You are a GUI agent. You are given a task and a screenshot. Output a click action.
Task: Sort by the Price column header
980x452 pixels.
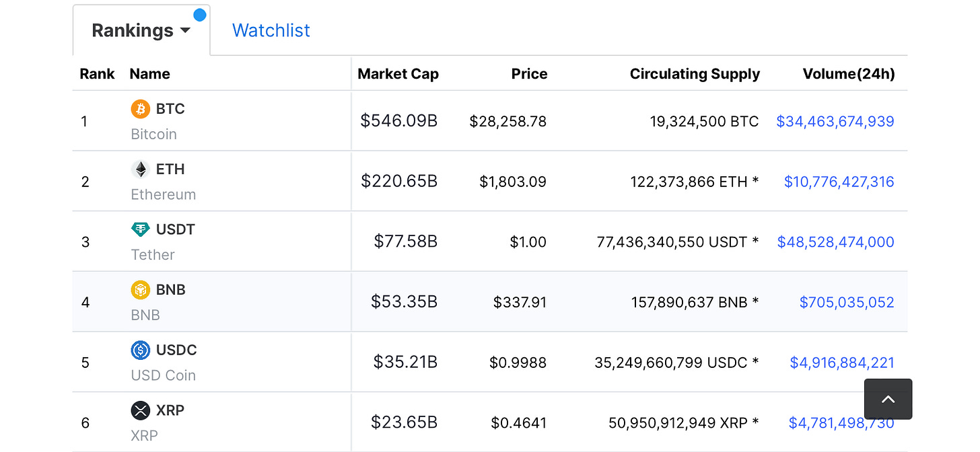pos(529,74)
